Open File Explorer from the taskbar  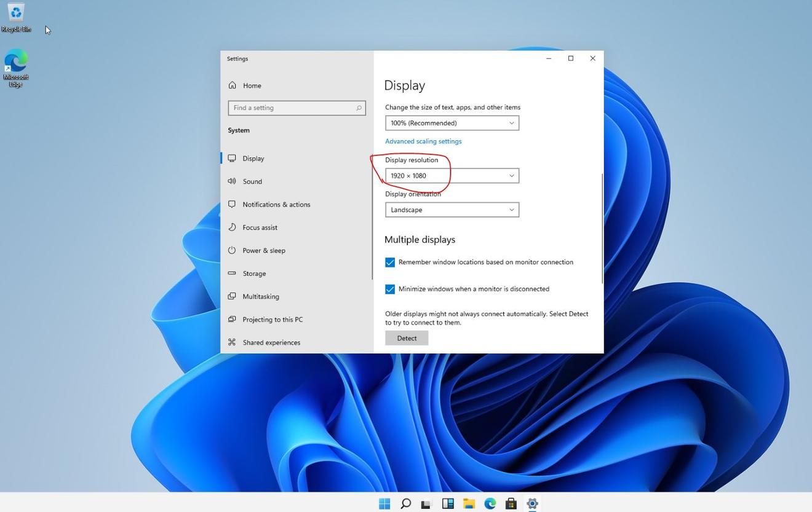pyautogui.click(x=469, y=503)
